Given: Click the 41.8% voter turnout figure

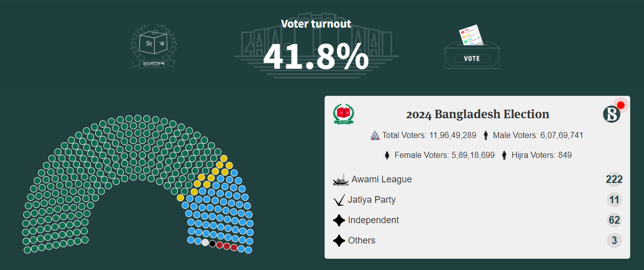Looking at the screenshot, I should click(x=316, y=56).
